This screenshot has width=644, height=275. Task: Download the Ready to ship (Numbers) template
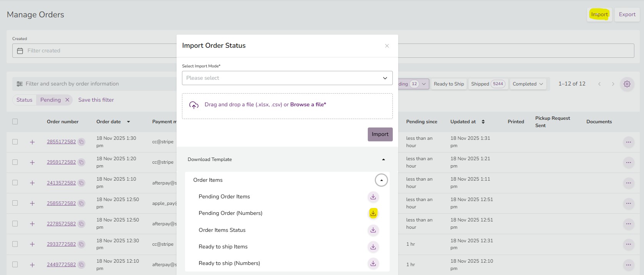(373, 263)
